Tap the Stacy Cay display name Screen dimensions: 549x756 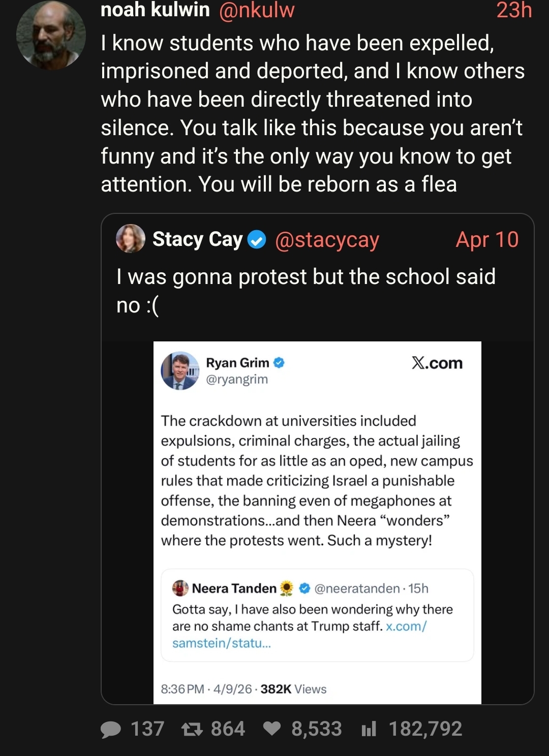coord(197,239)
